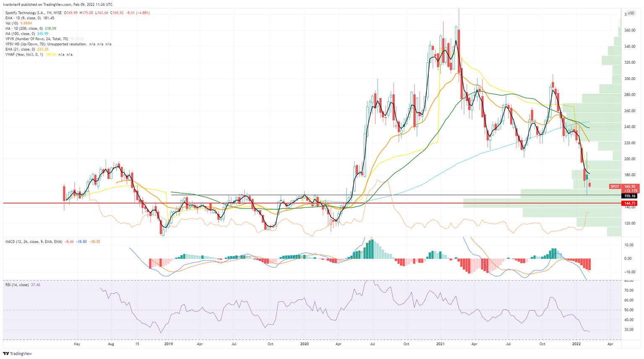Click the MACD histogram value -8.46
The height and width of the screenshot is (359, 644).
(x=70, y=242)
